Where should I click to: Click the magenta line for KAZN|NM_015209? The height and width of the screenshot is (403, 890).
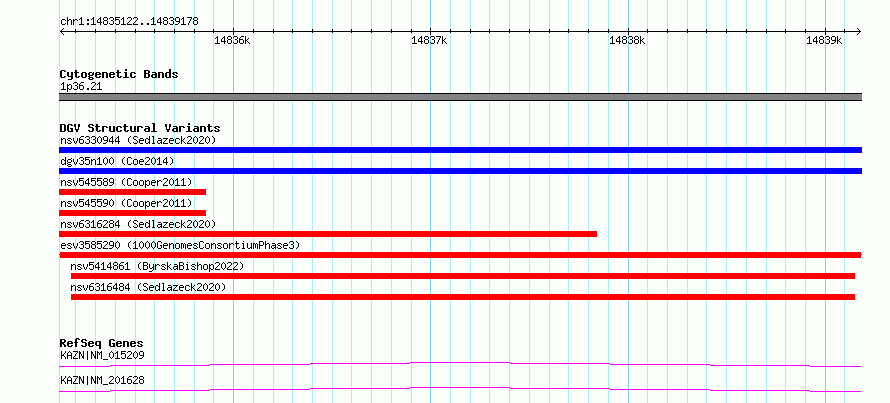coord(460,364)
